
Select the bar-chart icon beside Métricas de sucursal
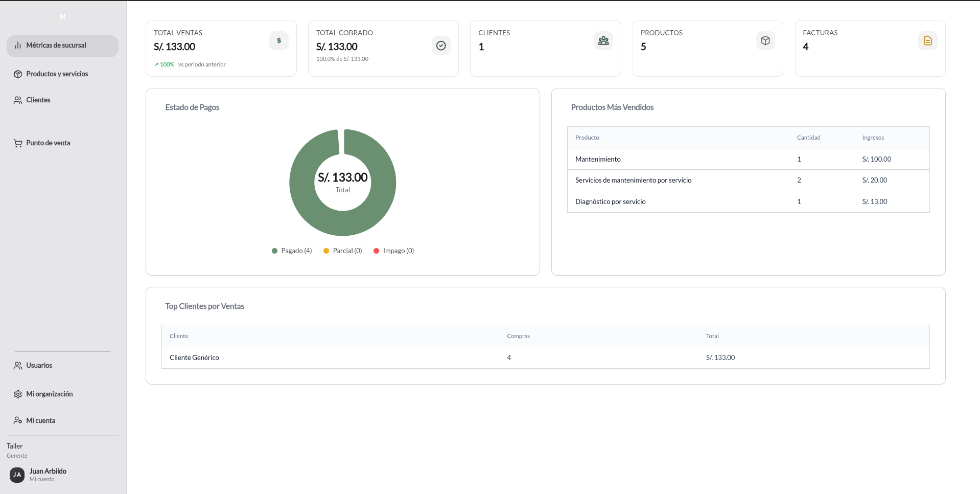(x=18, y=45)
